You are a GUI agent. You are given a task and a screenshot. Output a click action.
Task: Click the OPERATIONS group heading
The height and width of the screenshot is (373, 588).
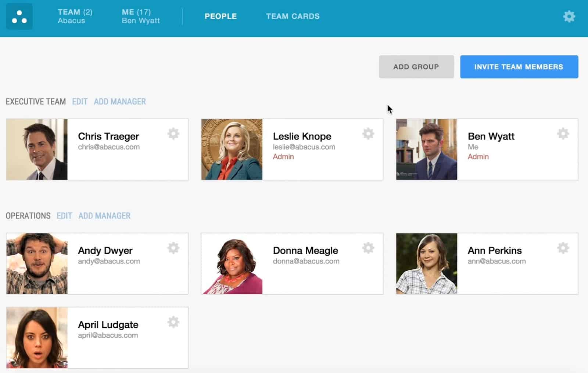[28, 216]
